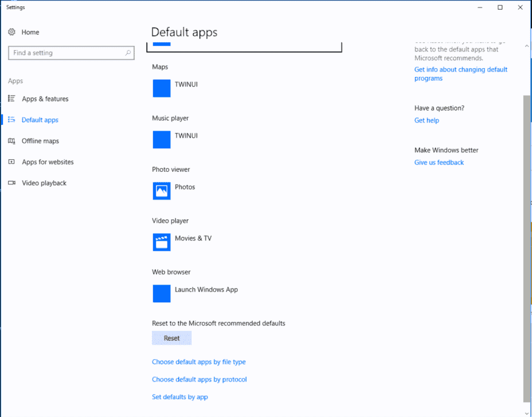Click the Default apps sidebar icon
The height and width of the screenshot is (417, 532).
11,120
